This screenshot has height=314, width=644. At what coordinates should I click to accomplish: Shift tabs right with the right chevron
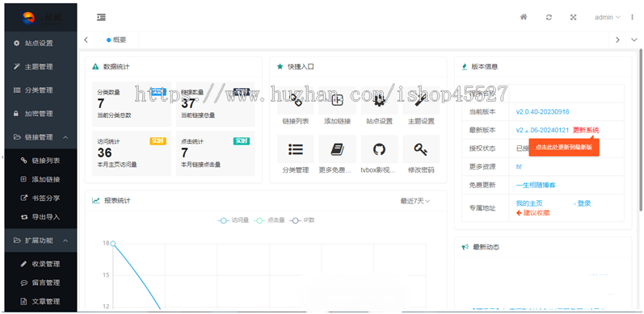(617, 40)
